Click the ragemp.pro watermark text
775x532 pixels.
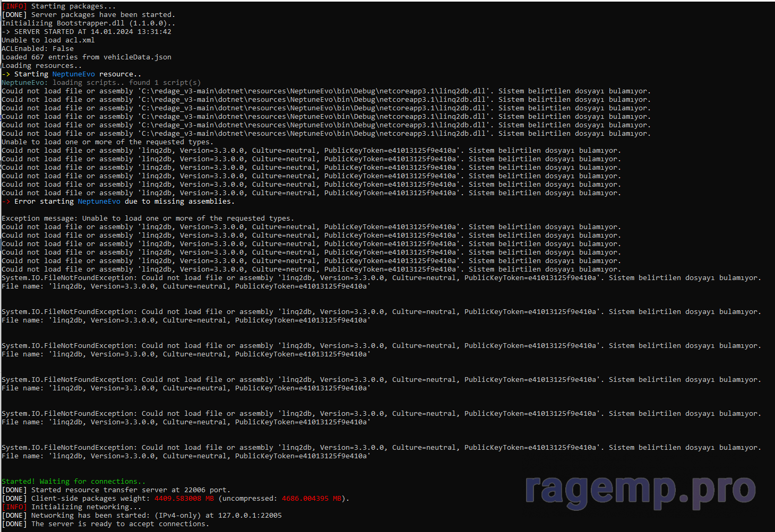(640, 489)
